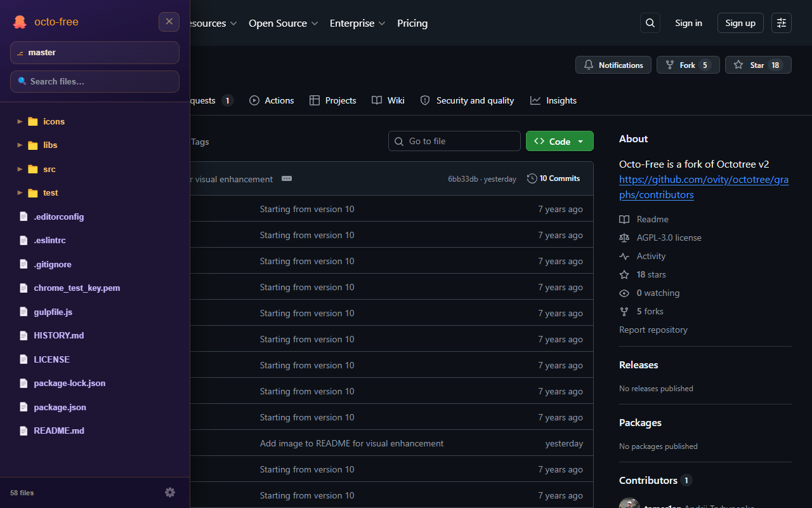Click the octo-free octopus logo icon
812x508 pixels.
tap(20, 22)
